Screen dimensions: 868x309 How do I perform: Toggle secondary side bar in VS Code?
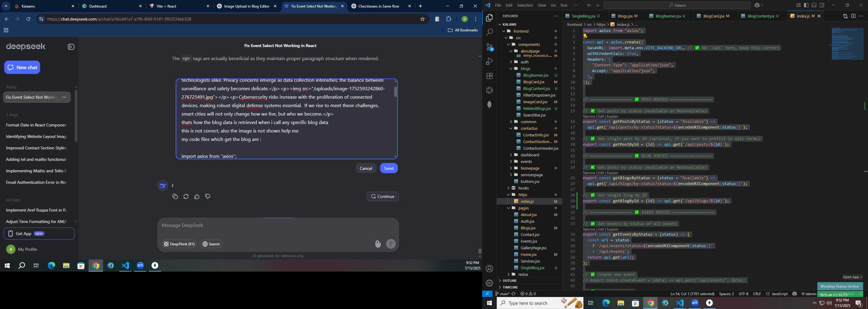click(822, 5)
